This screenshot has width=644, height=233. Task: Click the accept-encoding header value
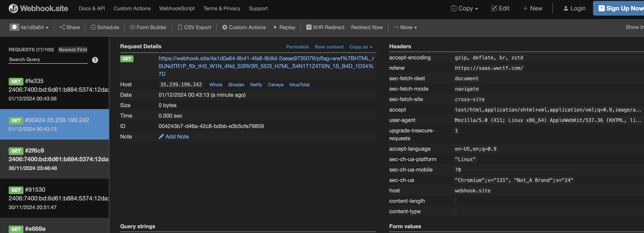[489, 58]
